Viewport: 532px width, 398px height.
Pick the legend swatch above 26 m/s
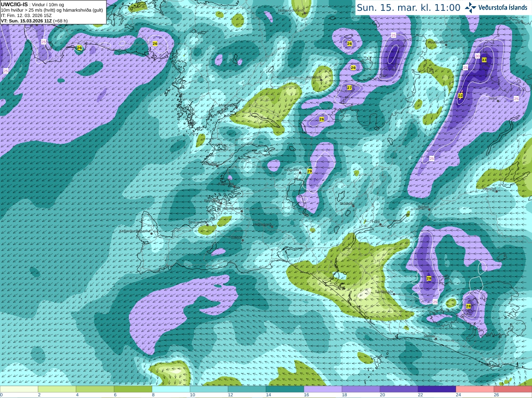pyautogui.click(x=513, y=389)
